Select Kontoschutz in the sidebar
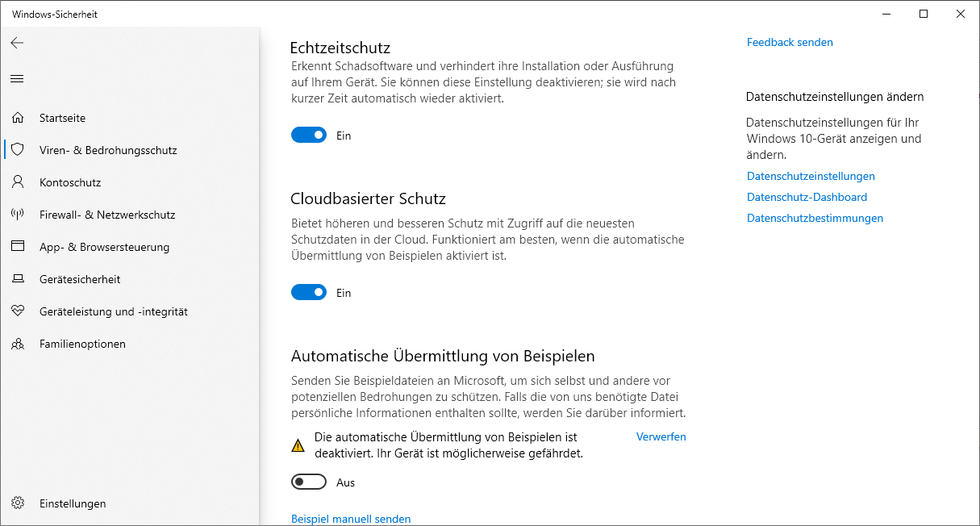Screen dimensions: 980x526 [x=70, y=182]
